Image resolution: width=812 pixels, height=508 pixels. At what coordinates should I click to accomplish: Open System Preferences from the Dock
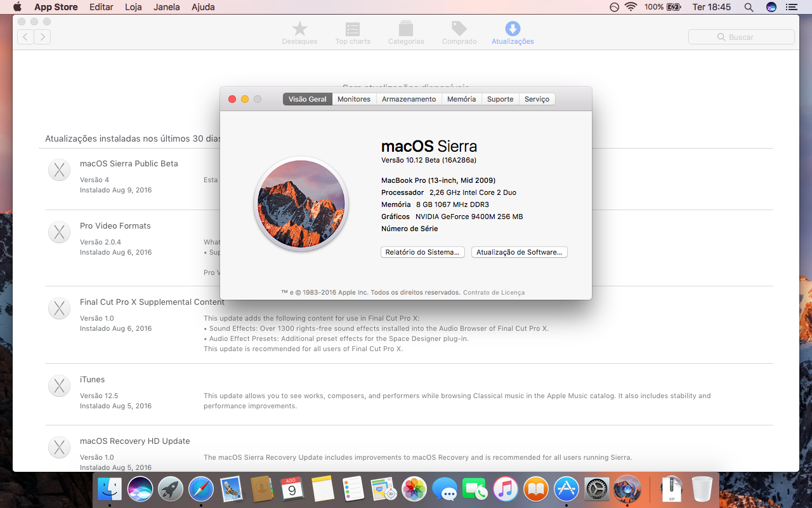[597, 489]
